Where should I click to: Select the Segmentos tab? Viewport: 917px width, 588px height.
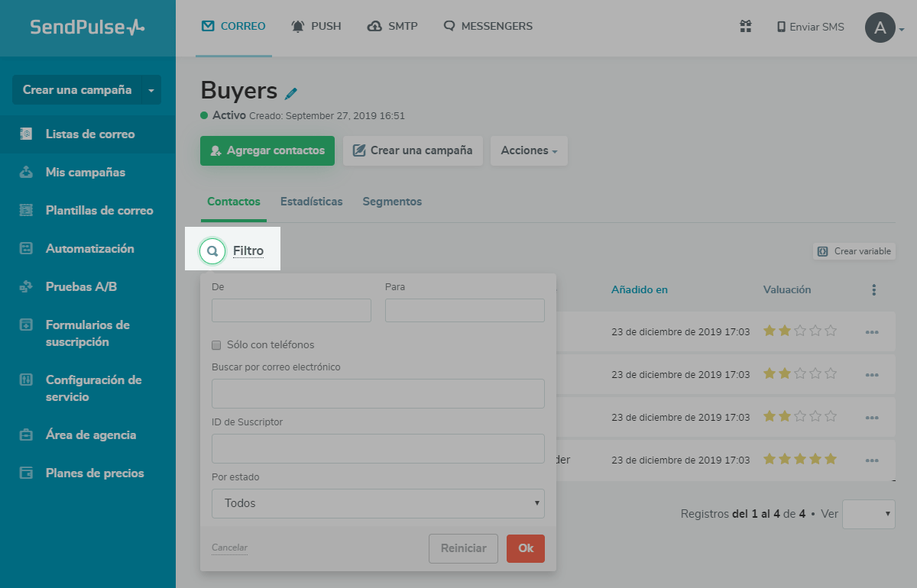click(x=392, y=202)
